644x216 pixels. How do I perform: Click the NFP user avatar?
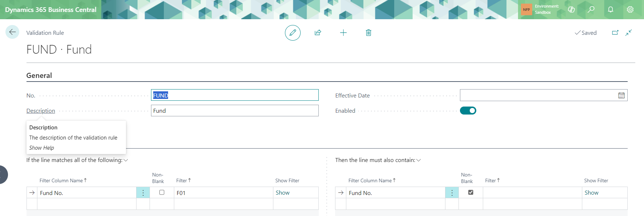526,9
